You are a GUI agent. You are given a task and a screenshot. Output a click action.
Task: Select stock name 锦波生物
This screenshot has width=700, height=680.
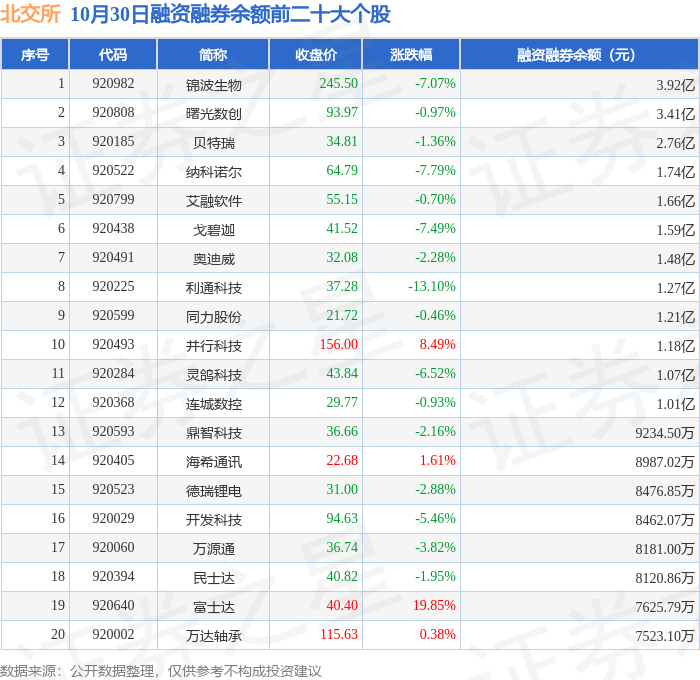[x=213, y=85]
